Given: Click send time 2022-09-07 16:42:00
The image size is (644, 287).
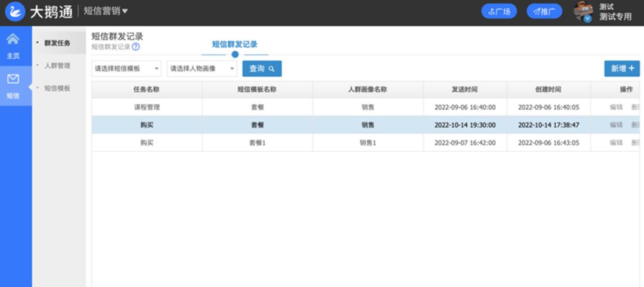Looking at the screenshot, I should (465, 143).
